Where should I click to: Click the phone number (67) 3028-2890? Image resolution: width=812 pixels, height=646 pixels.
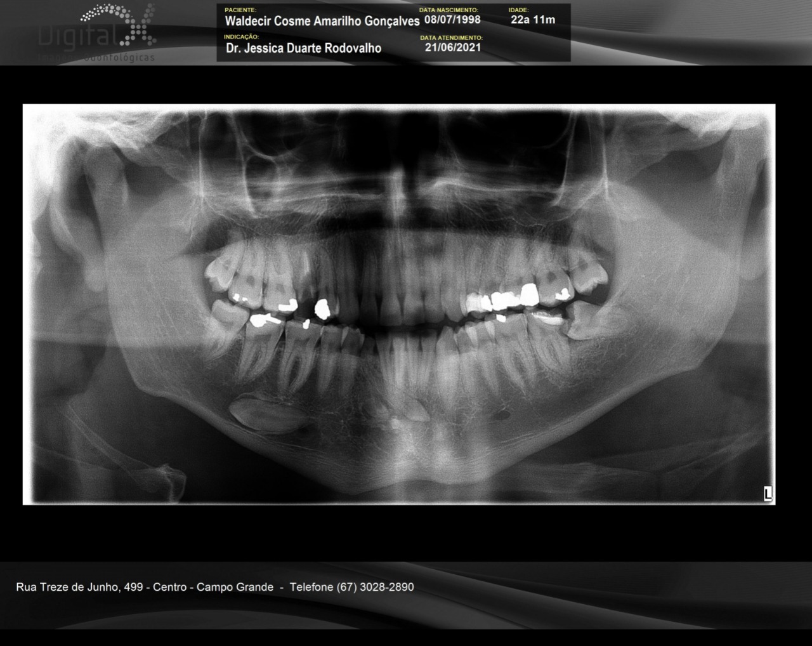351,587
